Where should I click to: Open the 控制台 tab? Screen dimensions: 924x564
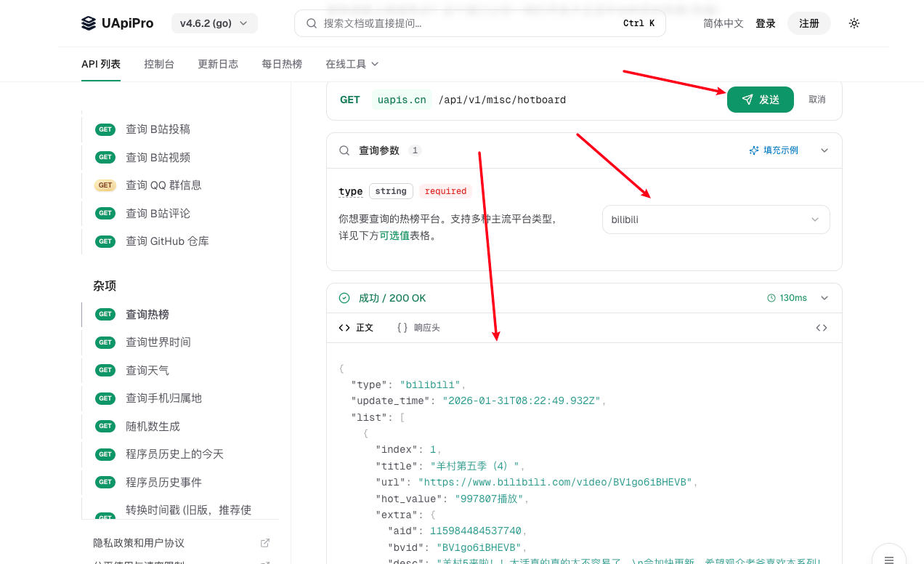coord(159,64)
